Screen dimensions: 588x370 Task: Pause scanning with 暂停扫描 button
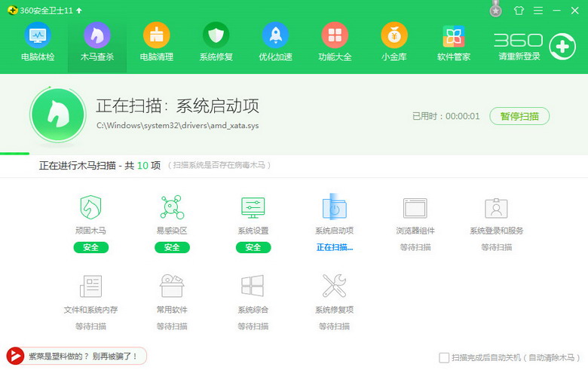tap(519, 116)
